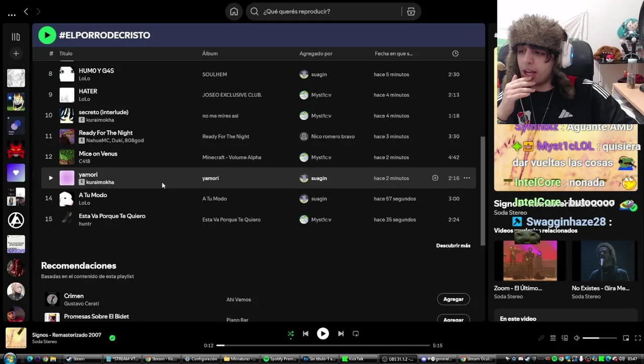Sort by Agregado por column
644x364 pixels.
click(x=316, y=54)
